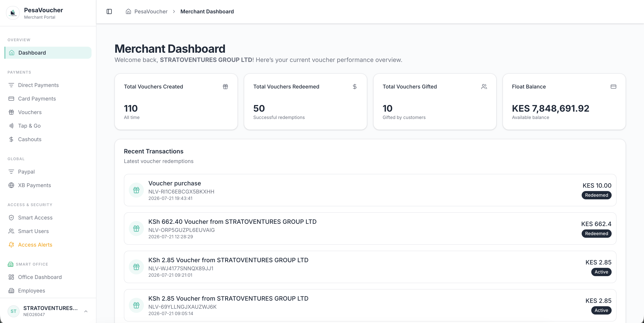Click the Smart Users people icon

pyautogui.click(x=11, y=231)
